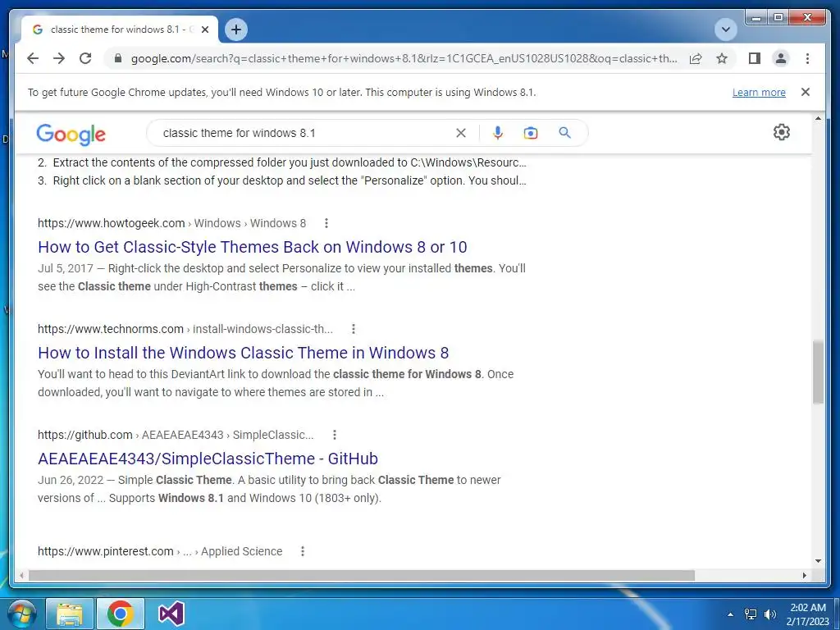Click horizontal scroll left arrow
840x630 pixels.
pyautogui.click(x=21, y=575)
